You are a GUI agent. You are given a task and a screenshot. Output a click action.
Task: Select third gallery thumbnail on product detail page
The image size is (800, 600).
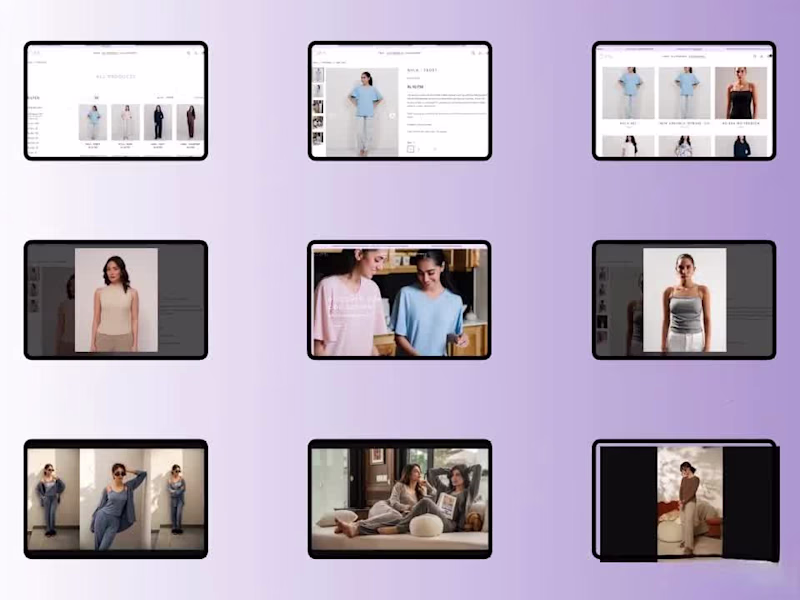point(318,107)
